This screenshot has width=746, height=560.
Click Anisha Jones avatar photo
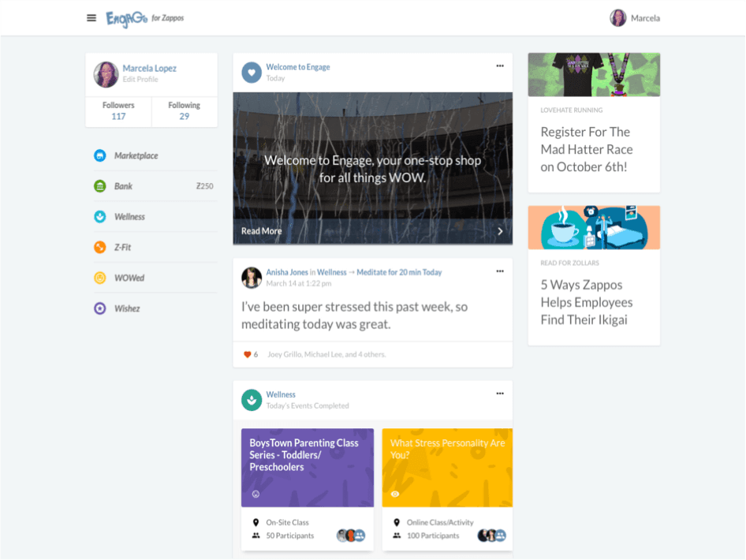pos(252,278)
